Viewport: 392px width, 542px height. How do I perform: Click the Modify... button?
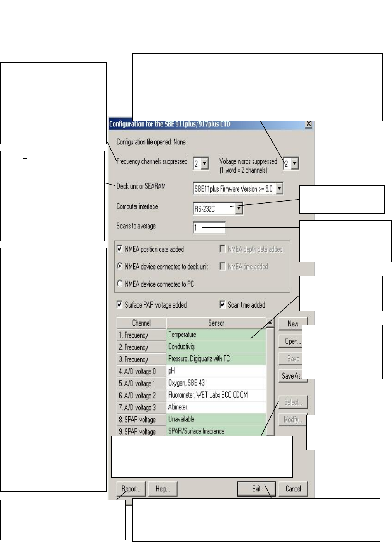(x=292, y=420)
